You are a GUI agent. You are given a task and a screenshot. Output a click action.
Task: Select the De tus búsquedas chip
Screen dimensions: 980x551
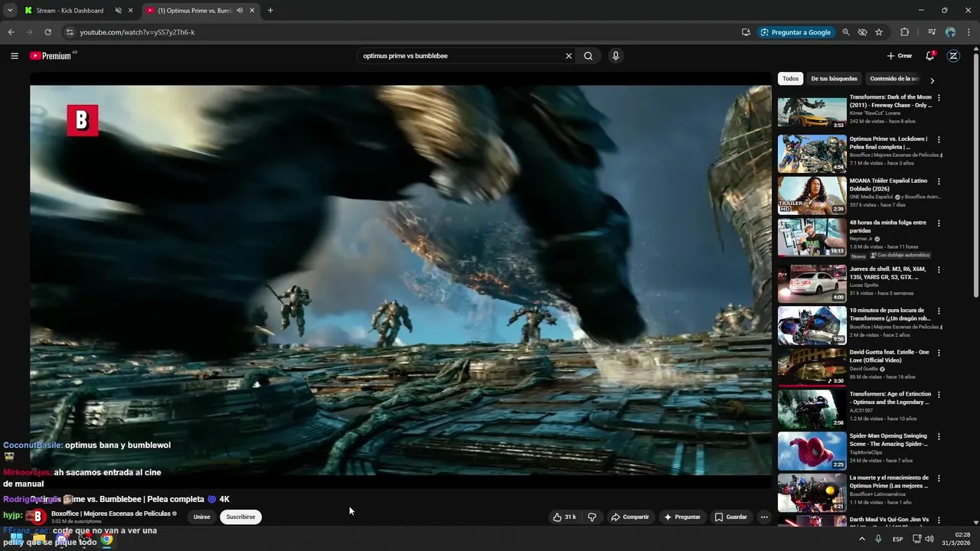(x=834, y=79)
